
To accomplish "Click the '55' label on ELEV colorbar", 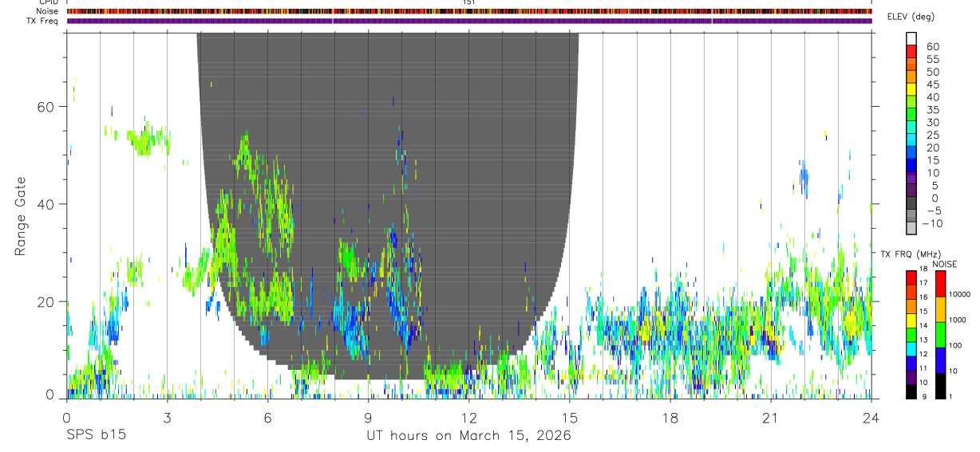I will pos(932,59).
